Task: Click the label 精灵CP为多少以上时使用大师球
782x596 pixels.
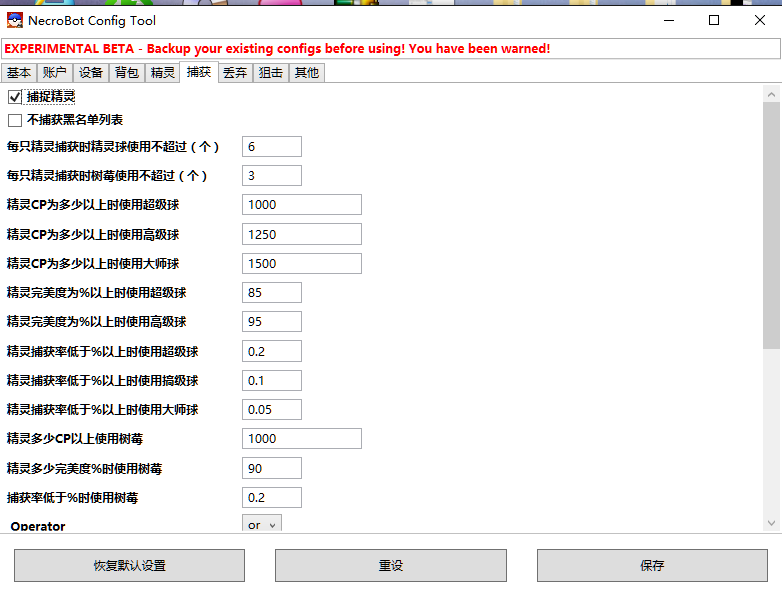Action: click(93, 263)
